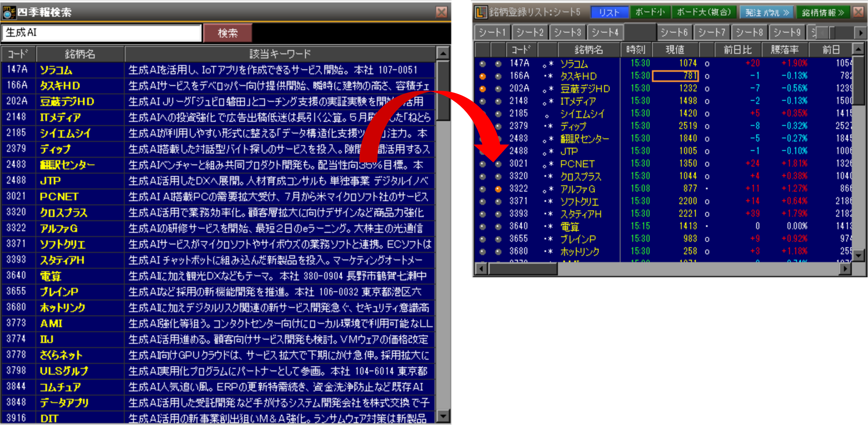Viewport: 868px width, 425px height.
Task: Click the 検索 button
Action: point(228,33)
